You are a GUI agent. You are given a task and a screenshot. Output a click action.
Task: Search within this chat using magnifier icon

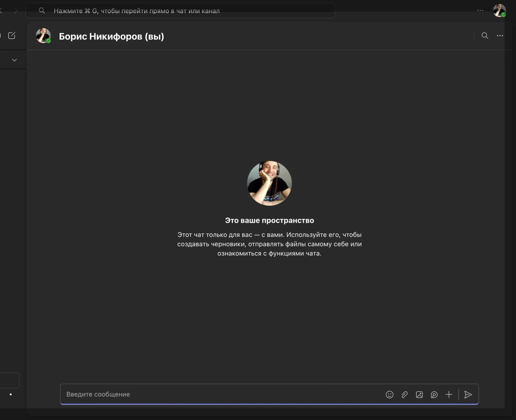[485, 36]
